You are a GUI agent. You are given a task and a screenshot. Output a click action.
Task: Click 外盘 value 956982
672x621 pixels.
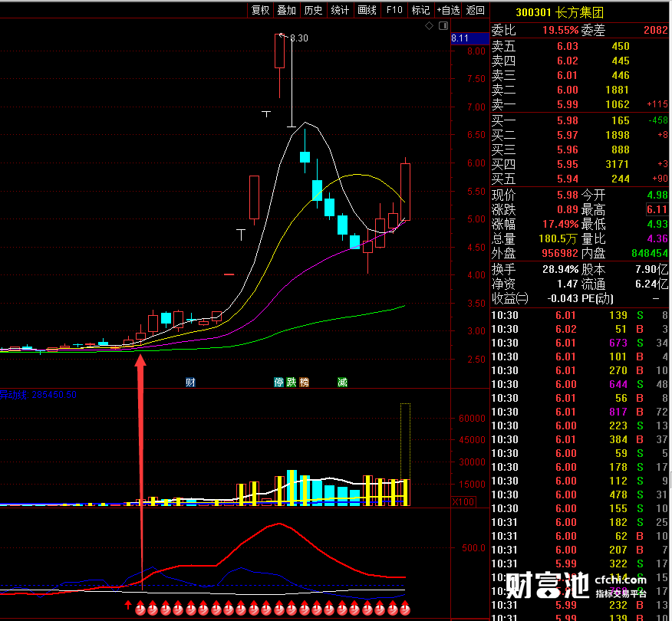tap(560, 253)
